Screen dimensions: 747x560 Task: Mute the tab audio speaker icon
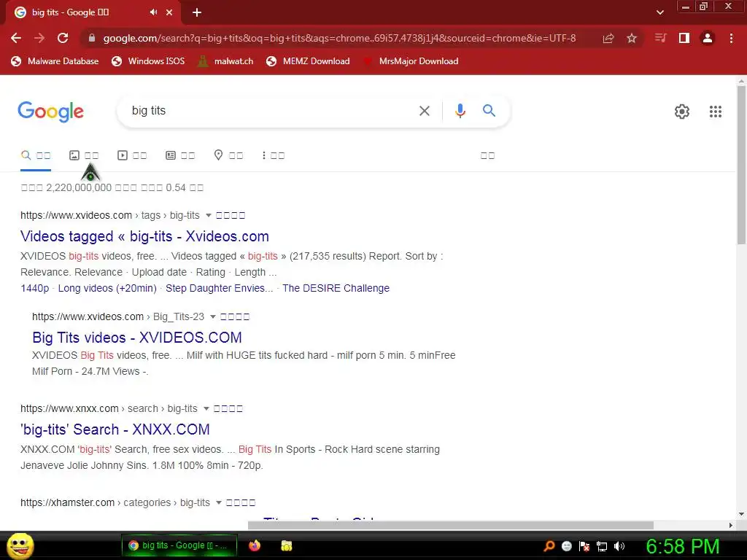(x=153, y=12)
